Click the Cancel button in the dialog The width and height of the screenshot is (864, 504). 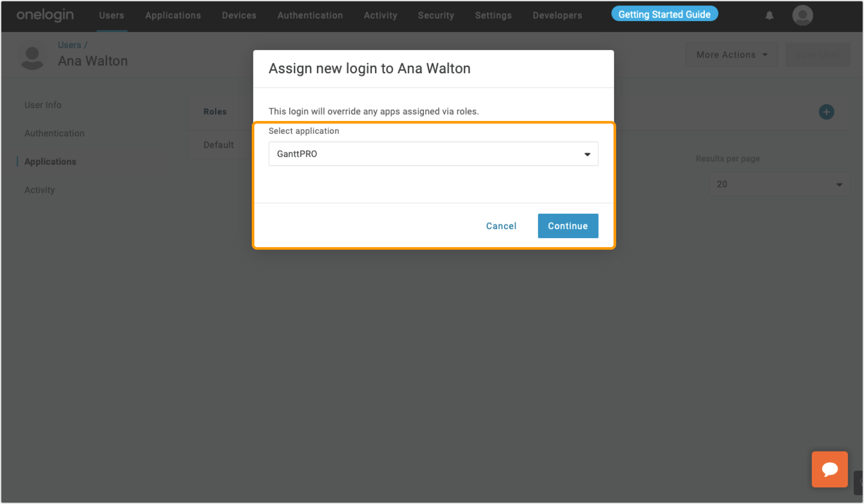(x=501, y=225)
